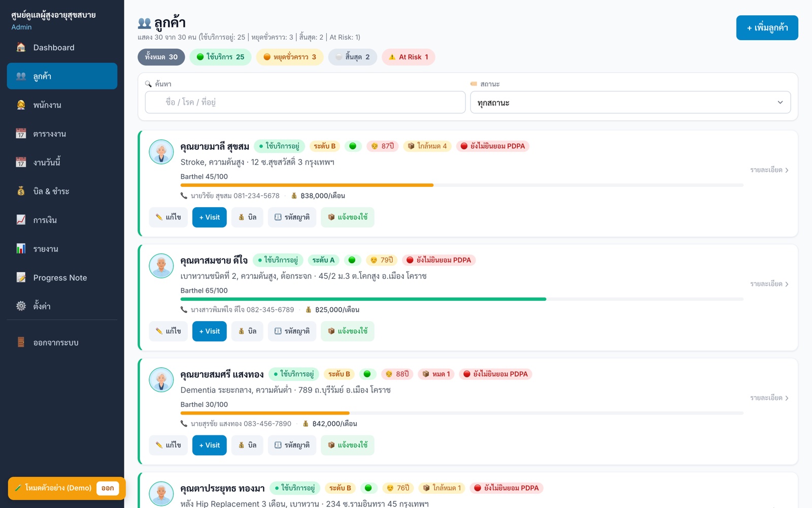Filter by หยุดชั่วคราว 3 chip
The width and height of the screenshot is (812, 508).
(290, 57)
